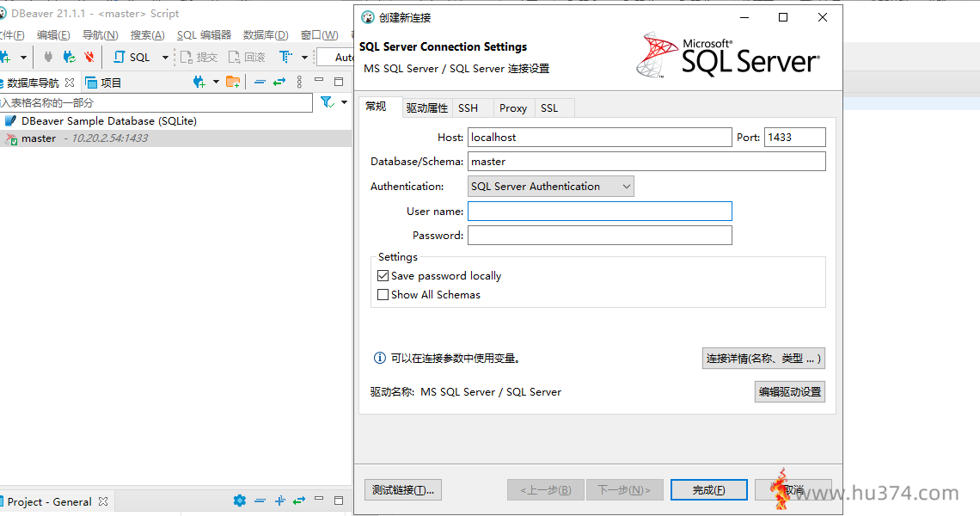Click the navigator's new connection plug icon

(199, 82)
